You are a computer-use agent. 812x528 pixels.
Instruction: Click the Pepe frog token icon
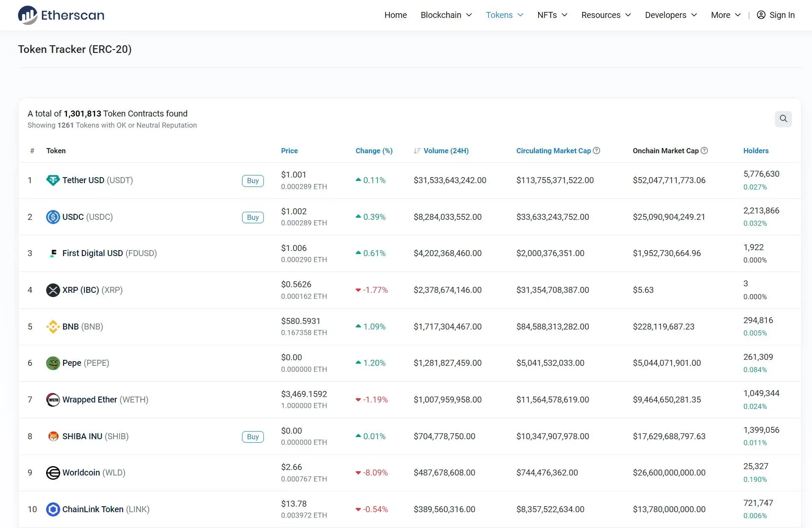53,363
